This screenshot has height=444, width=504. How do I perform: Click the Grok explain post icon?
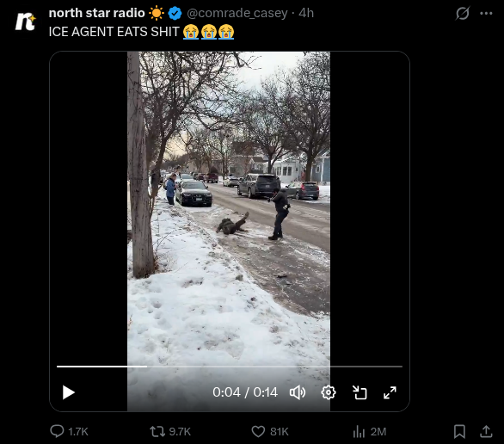click(x=463, y=13)
